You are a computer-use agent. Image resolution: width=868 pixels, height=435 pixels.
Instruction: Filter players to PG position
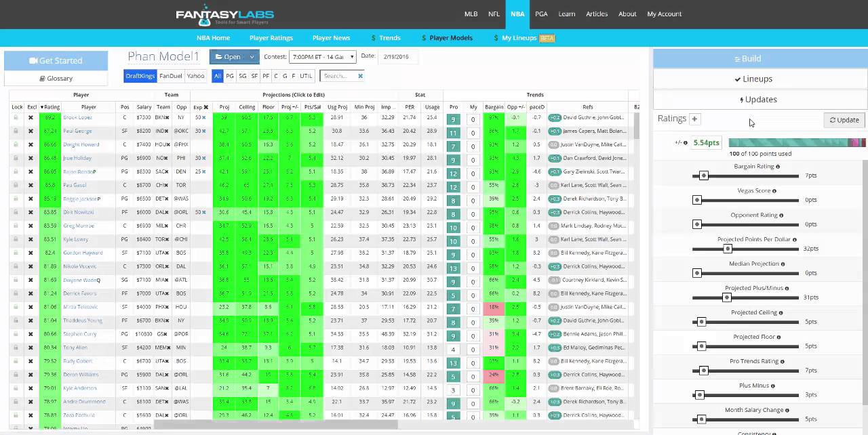click(230, 76)
